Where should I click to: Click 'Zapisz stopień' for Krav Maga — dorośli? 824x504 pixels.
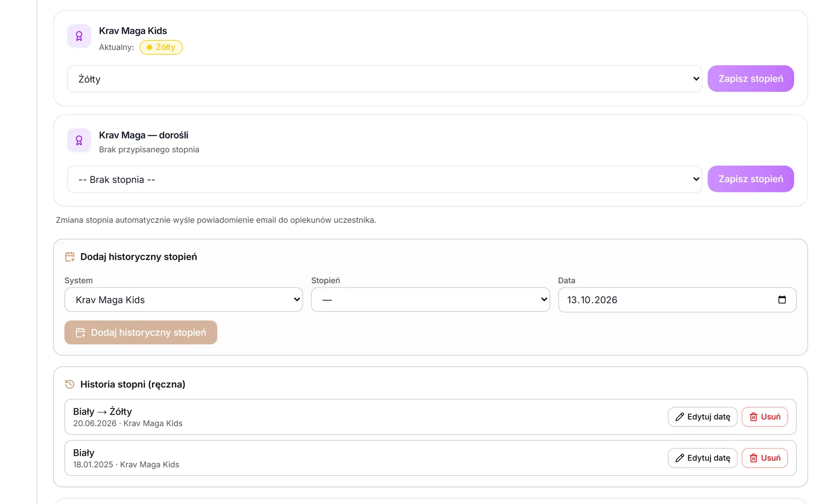pos(751,179)
